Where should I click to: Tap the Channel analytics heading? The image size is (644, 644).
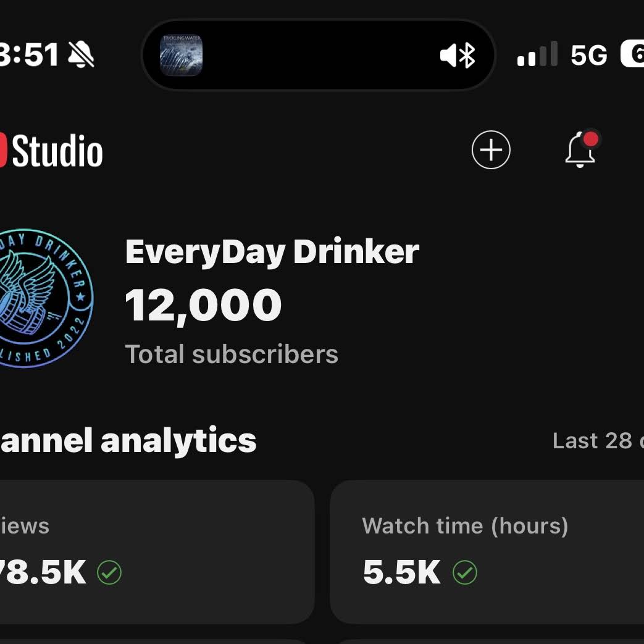(128, 441)
